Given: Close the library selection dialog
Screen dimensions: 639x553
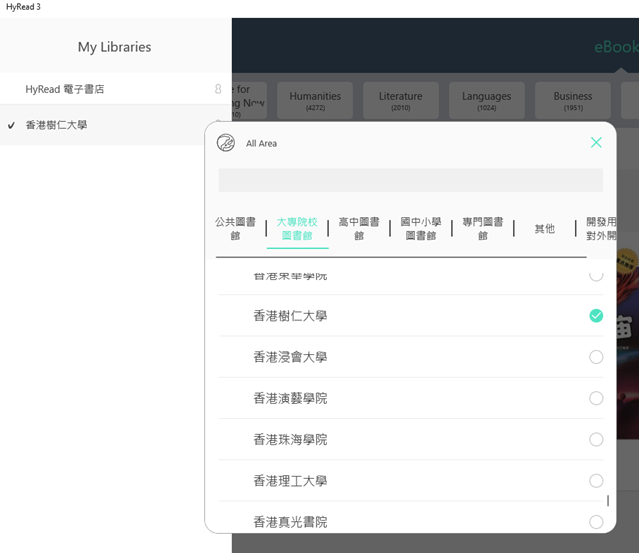Looking at the screenshot, I should point(596,142).
